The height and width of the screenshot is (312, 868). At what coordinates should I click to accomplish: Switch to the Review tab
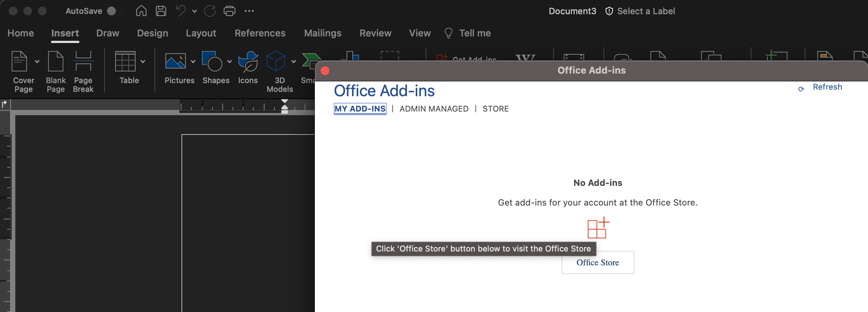tap(376, 33)
